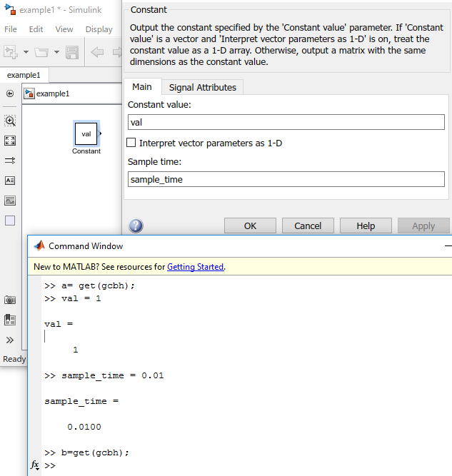Click the fx function browser icon
The height and width of the screenshot is (476, 452).
point(35,465)
